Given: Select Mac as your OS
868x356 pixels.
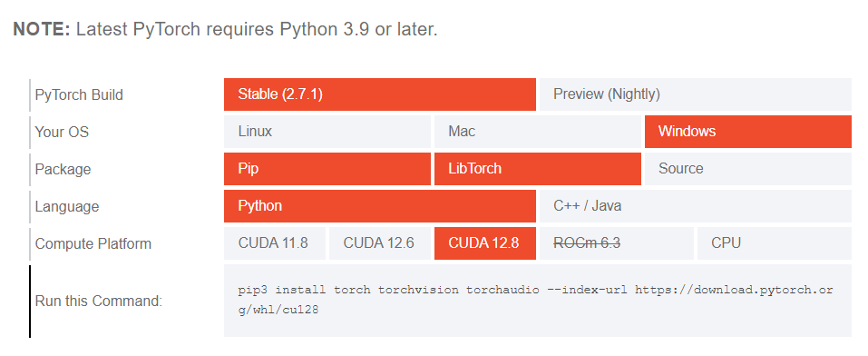Looking at the screenshot, I should click(538, 132).
